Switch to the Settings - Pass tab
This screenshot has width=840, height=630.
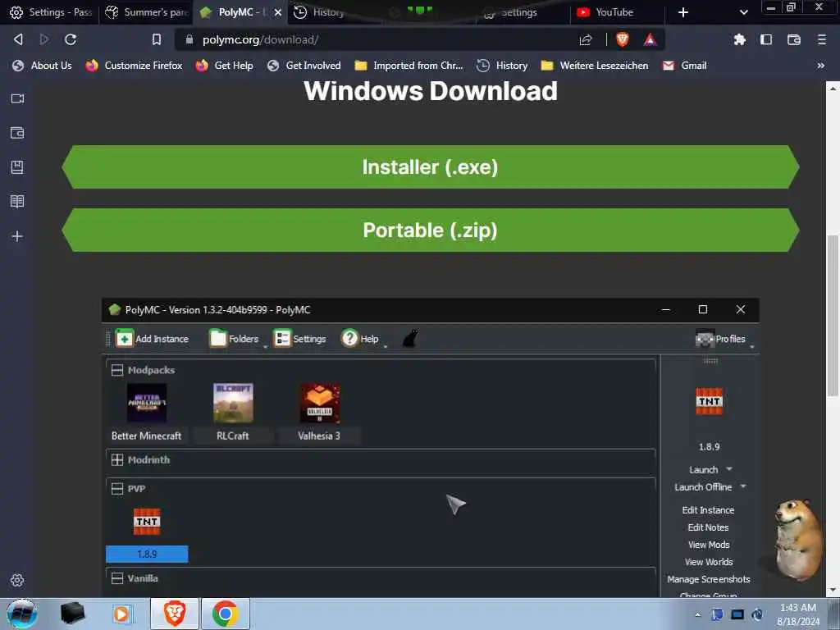tap(50, 12)
